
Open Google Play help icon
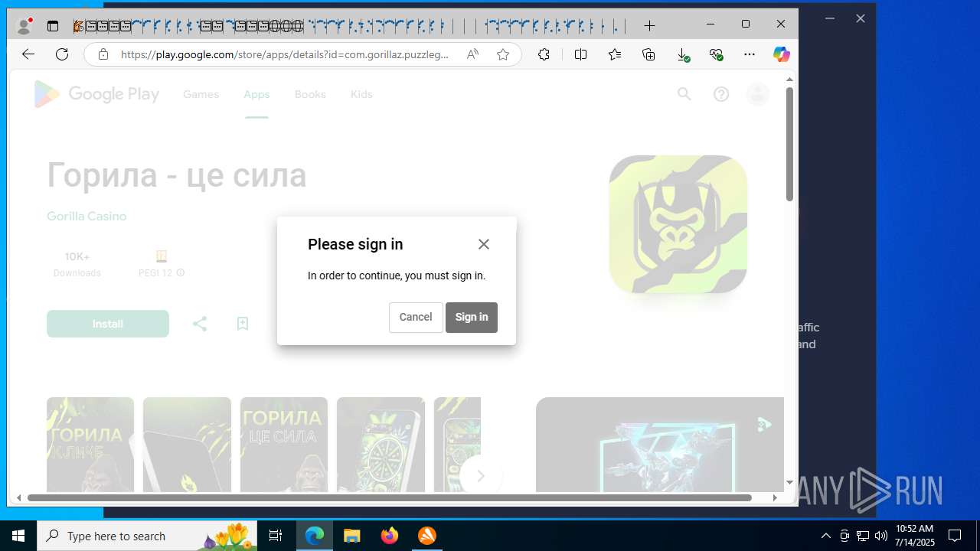721,94
